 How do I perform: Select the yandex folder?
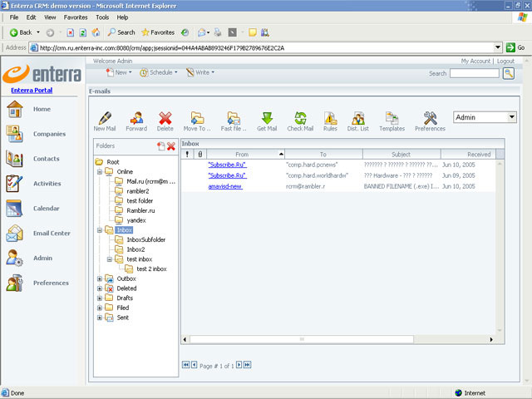coord(136,220)
